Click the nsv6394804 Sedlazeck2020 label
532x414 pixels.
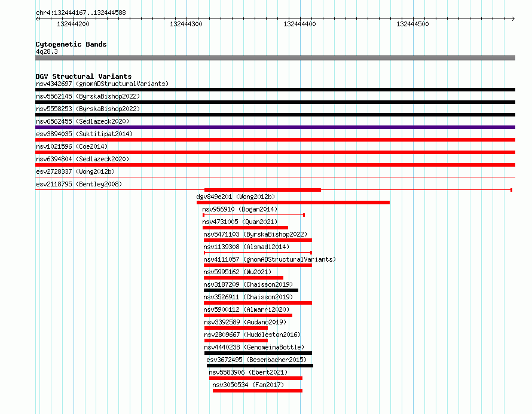click(82, 159)
